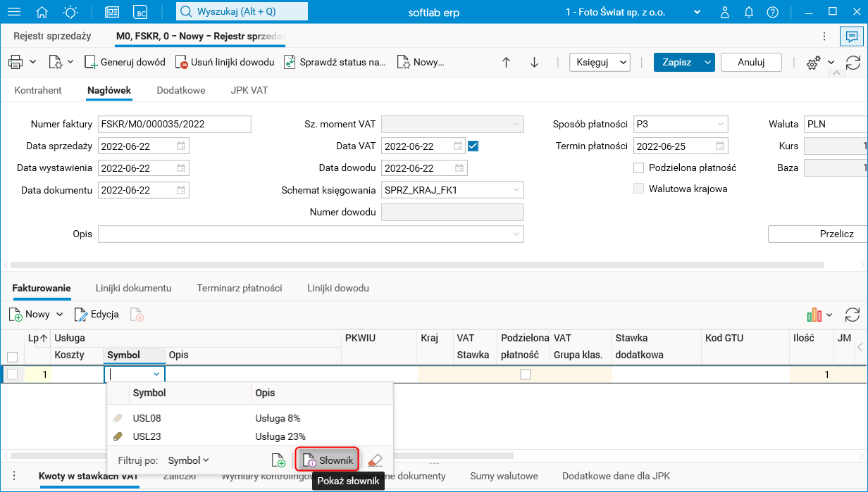Click the Przelicz button
Viewport: 868px width, 492px height.
[818, 234]
